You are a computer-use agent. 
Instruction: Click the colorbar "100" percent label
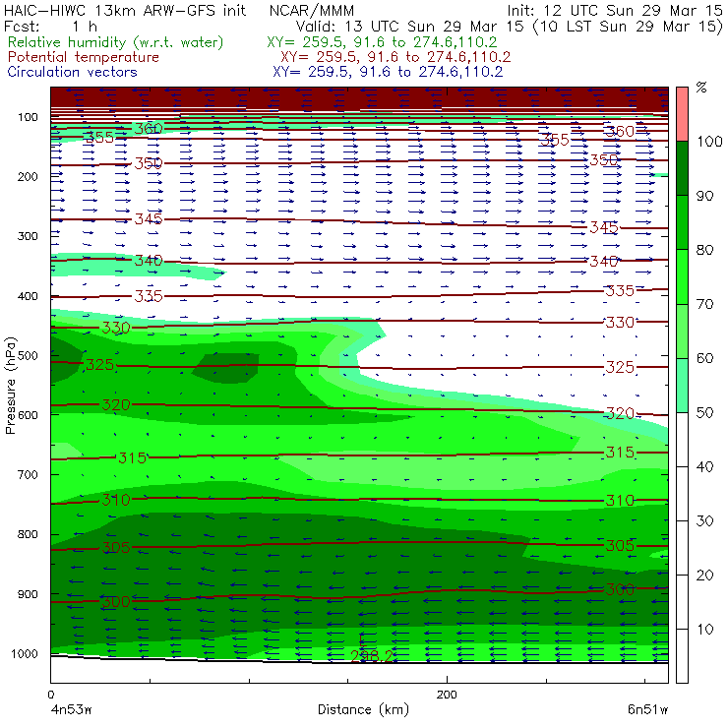[x=709, y=141]
